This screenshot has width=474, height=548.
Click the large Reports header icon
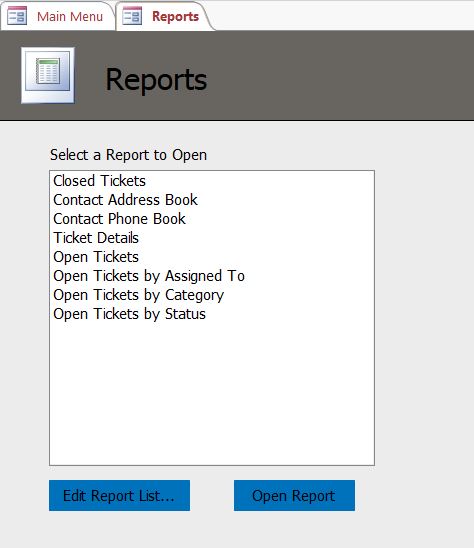48,75
